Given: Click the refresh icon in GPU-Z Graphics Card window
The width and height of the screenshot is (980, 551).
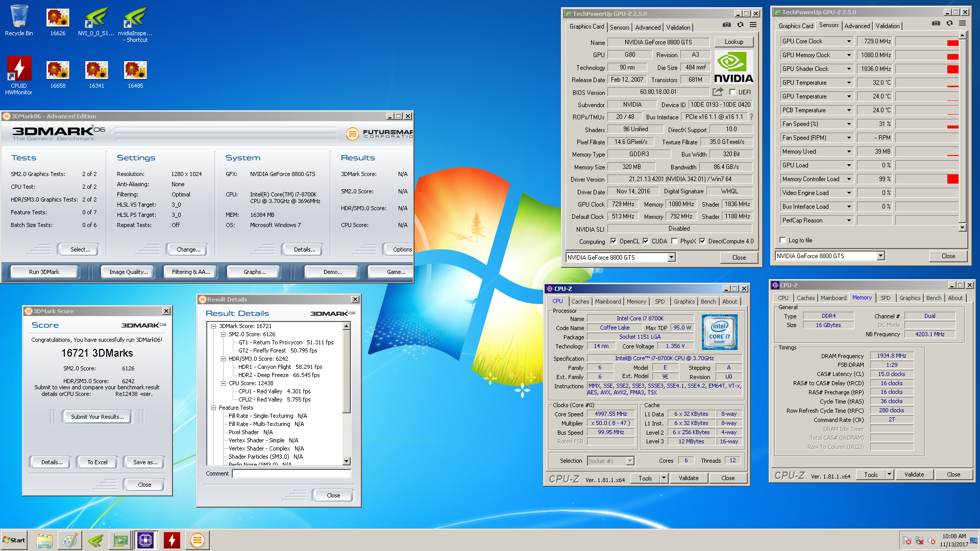Looking at the screenshot, I should (x=740, y=25).
